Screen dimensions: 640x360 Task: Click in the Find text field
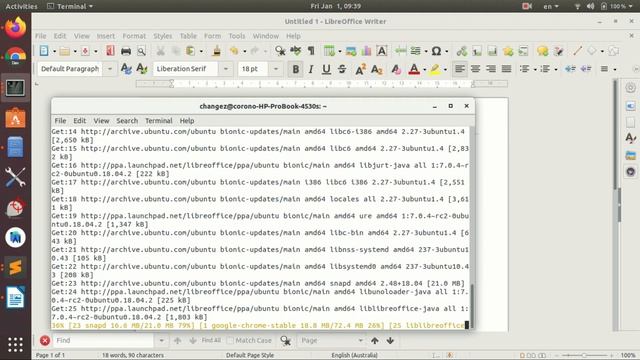[104, 340]
